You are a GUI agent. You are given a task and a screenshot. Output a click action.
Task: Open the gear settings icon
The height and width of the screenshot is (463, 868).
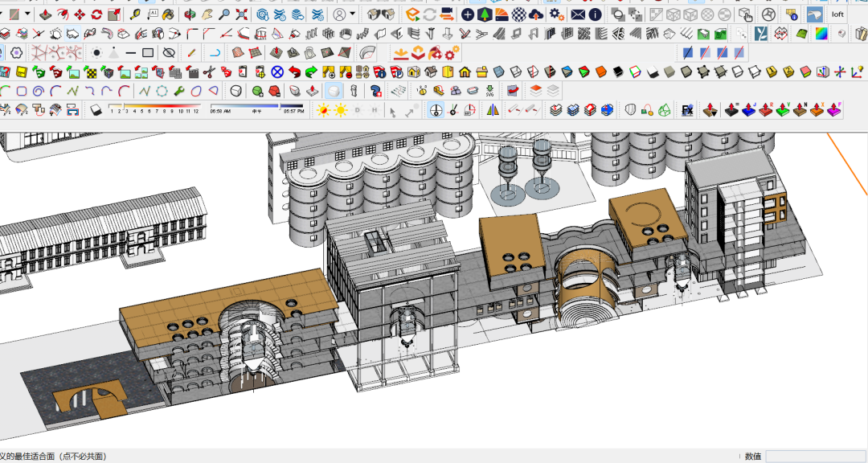556,14
